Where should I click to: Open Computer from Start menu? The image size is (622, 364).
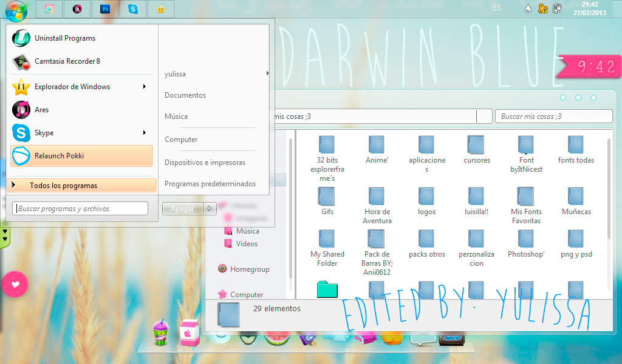click(x=181, y=140)
